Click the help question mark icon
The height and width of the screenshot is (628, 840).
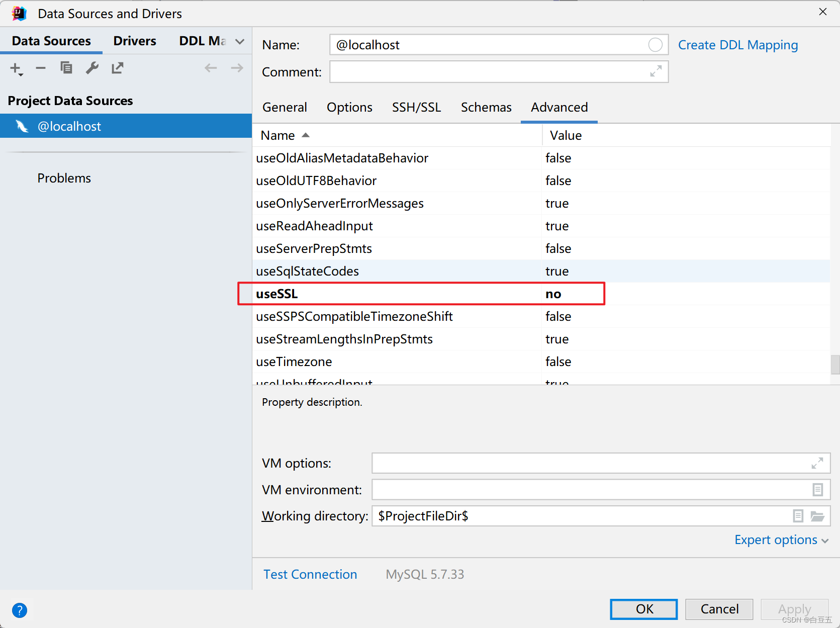click(20, 610)
